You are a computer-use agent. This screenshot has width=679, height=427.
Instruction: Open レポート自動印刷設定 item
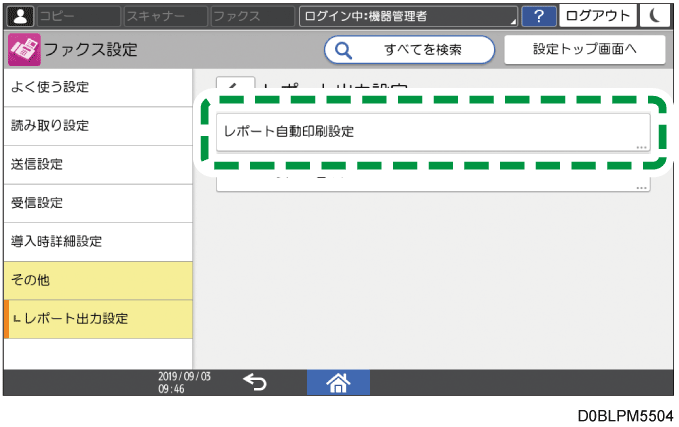[433, 132]
